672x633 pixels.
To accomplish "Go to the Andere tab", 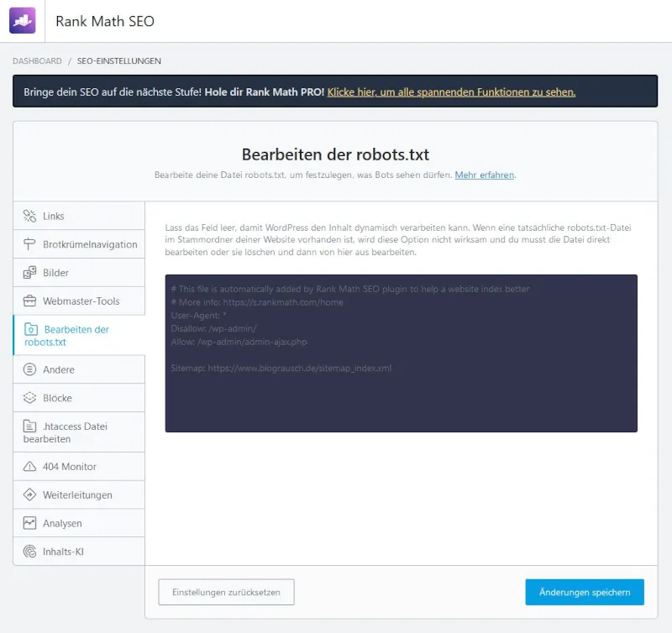I will coord(79,369).
